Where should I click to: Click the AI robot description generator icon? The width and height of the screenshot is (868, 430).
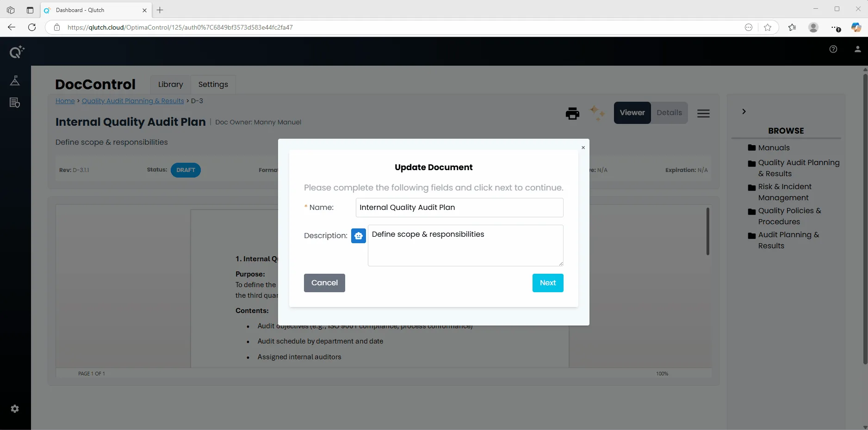(359, 236)
